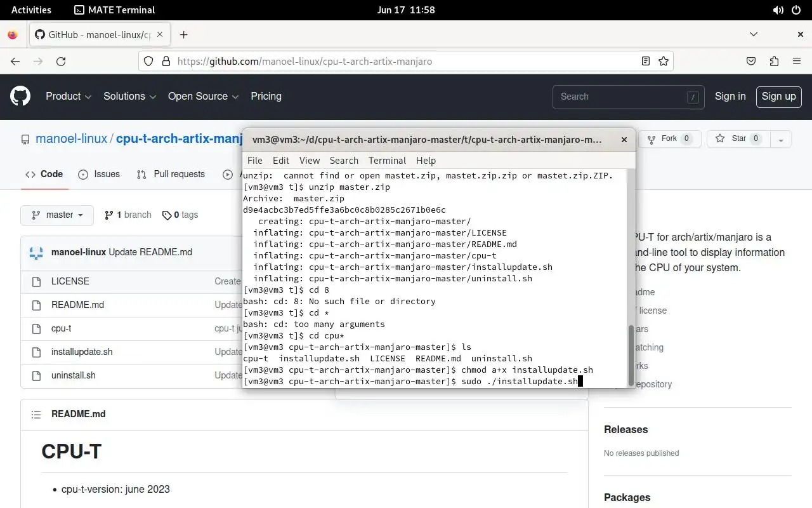Open the master branch selector

point(57,215)
